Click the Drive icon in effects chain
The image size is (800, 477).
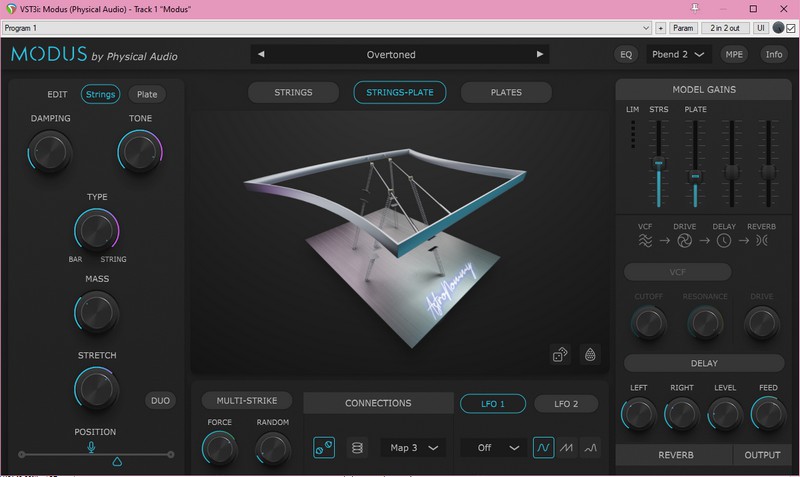[684, 241]
